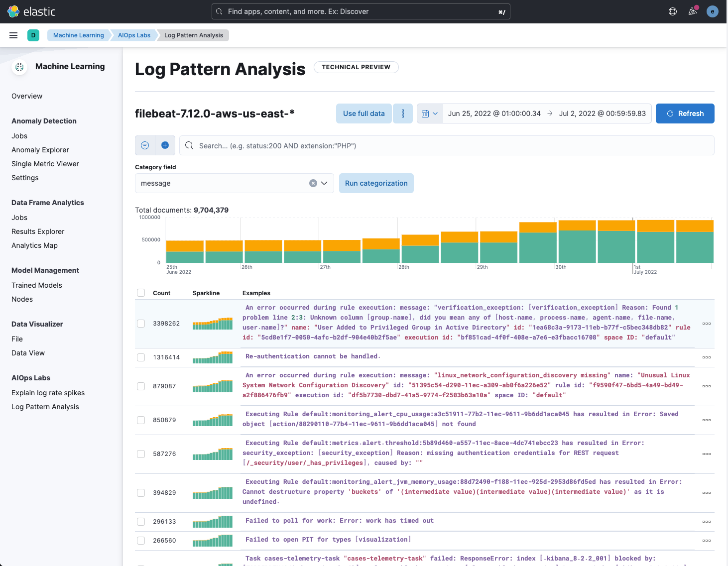The image size is (728, 566).
Task: Click the sparkline for row 1316414
Action: [x=213, y=357]
